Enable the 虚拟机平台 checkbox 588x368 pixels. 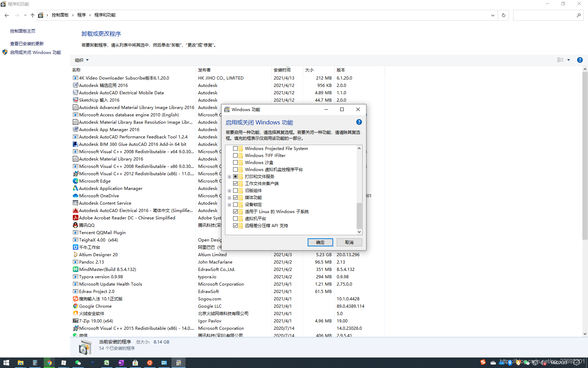pos(235,219)
